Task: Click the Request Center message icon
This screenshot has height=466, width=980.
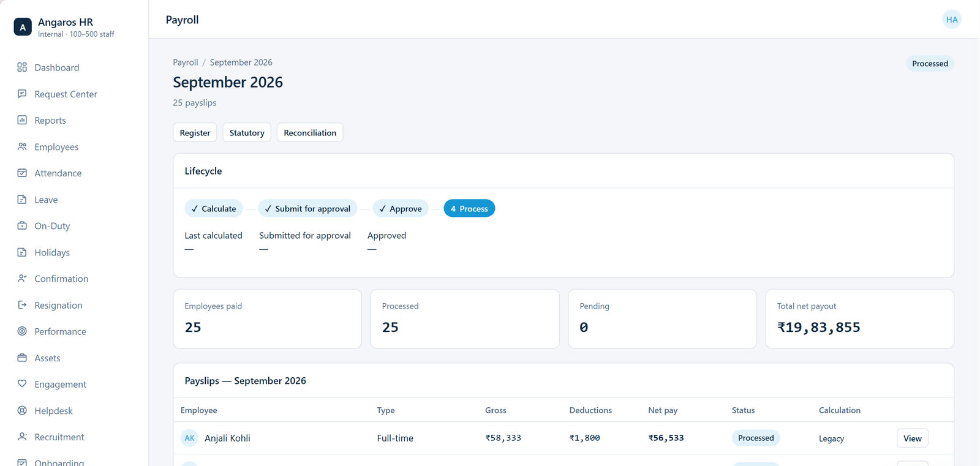Action: pos(22,94)
